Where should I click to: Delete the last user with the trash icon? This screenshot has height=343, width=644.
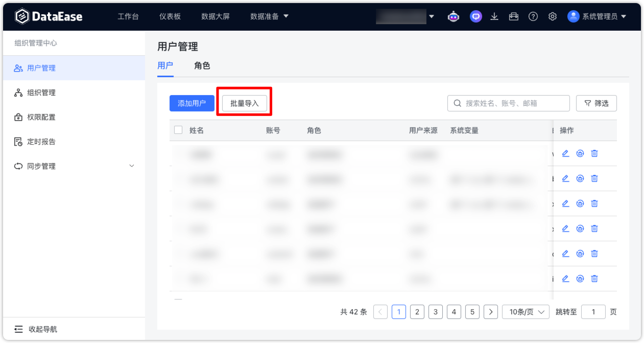tap(594, 278)
